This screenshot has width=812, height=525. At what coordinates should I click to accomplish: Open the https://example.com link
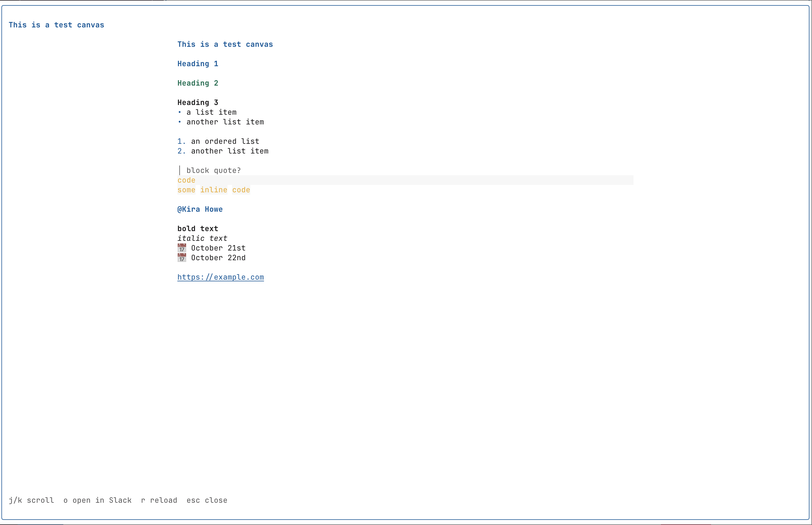220,277
